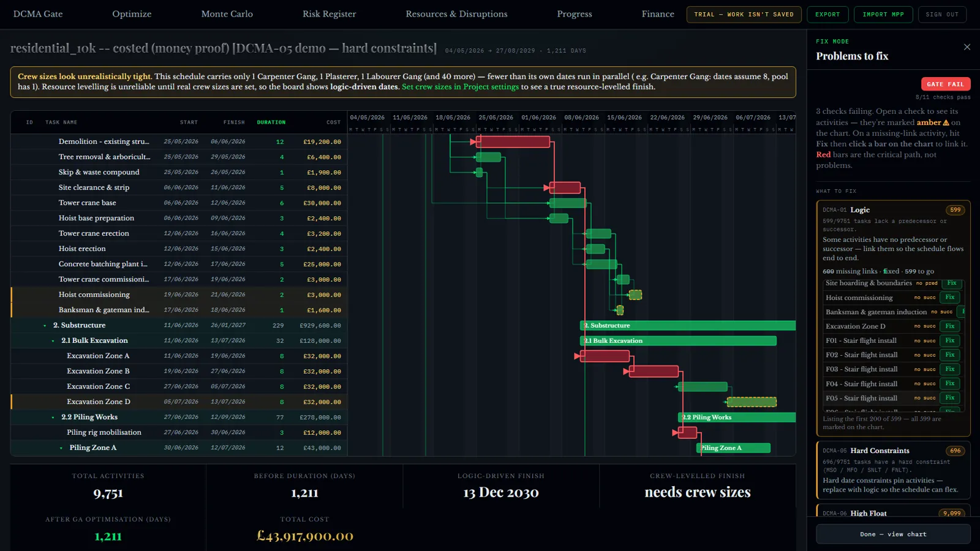Select the Demolition - existing structure Gantt bar
This screenshot has height=551, width=980.
coord(513,142)
